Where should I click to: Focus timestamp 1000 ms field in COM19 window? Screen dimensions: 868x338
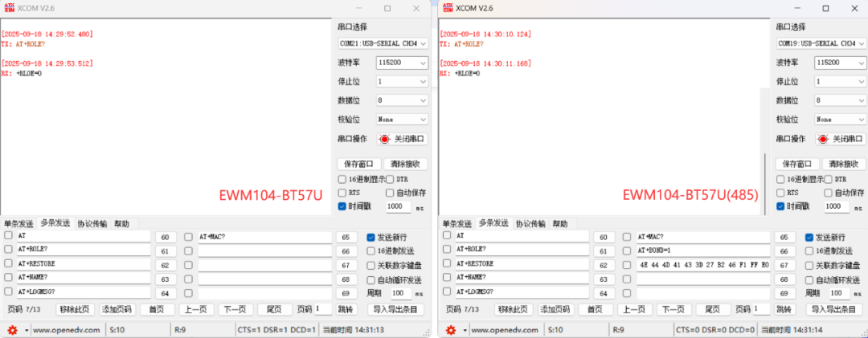[x=837, y=206]
